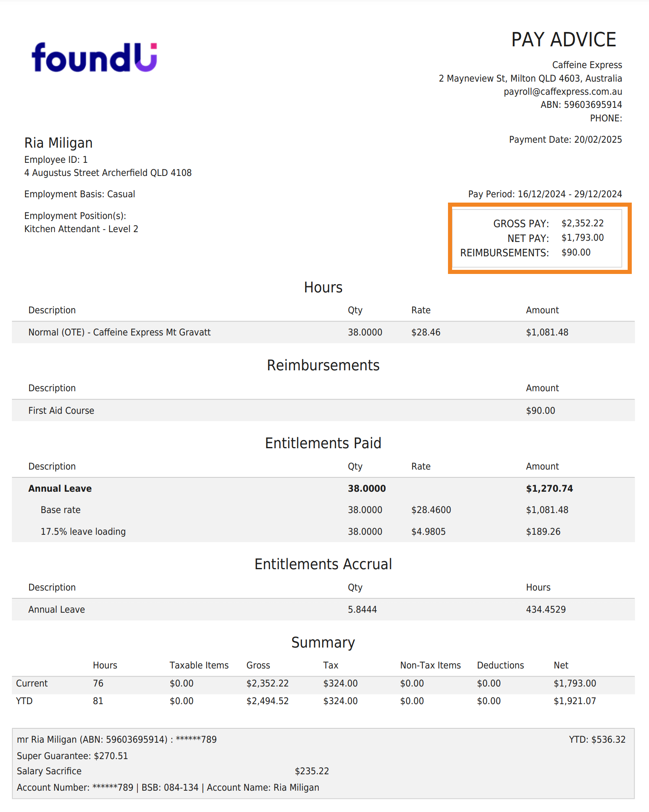The width and height of the screenshot is (649, 812).
Task: Click the Payment Date 20/02/2025 text
Action: point(565,139)
